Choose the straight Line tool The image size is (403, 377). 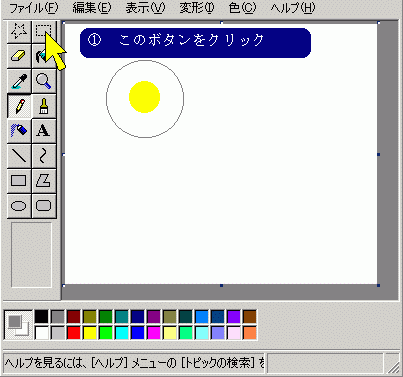click(19, 156)
